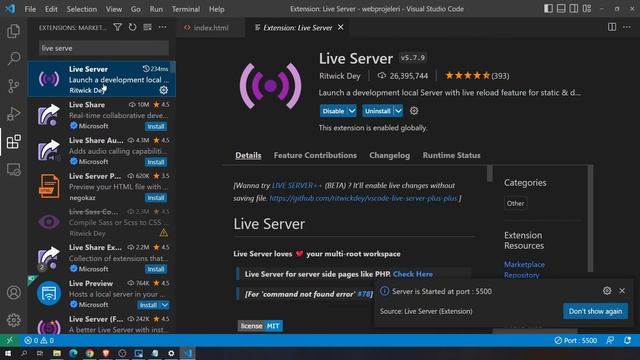The height and width of the screenshot is (360, 640).
Task: Expand the Uninstall button dropdown arrow
Action: tap(398, 111)
